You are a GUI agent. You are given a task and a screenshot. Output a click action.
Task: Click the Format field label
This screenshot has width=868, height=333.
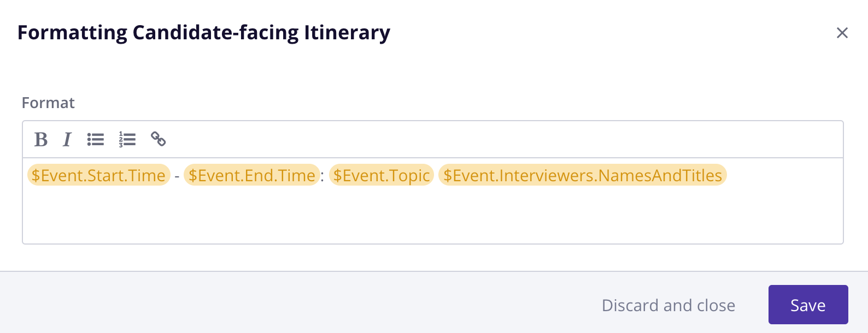coord(48,103)
